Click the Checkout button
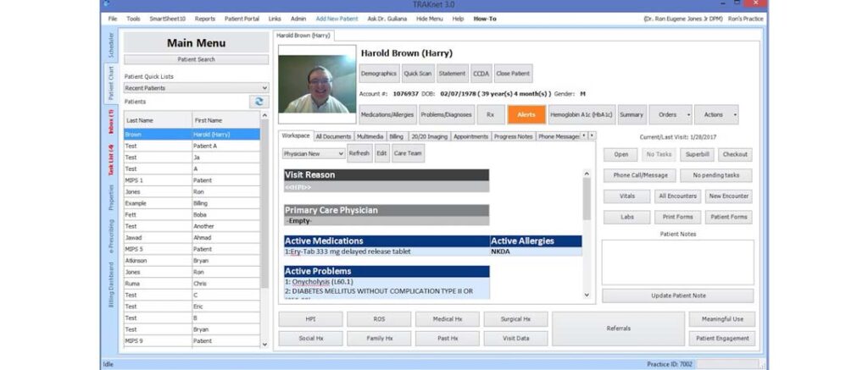The image size is (868, 370). [735, 154]
